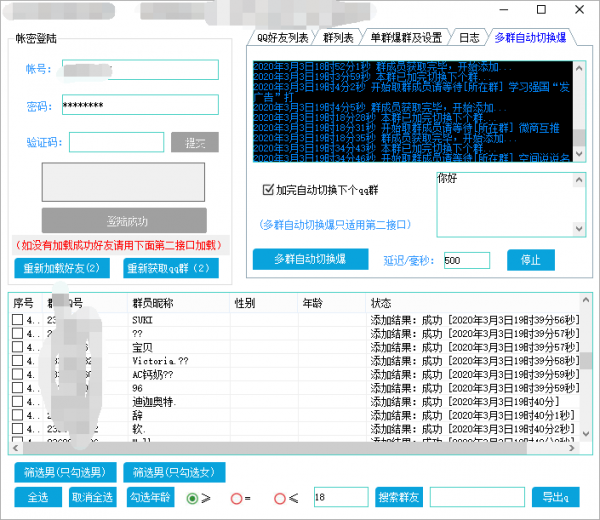Start 多群自动切换爆 button

[310, 259]
